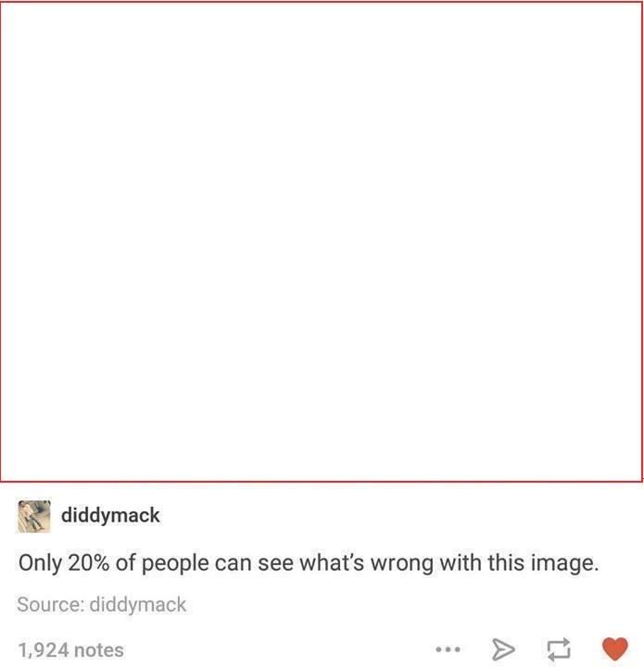
Task: Click the center of the empty white image
Action: pyautogui.click(x=322, y=242)
